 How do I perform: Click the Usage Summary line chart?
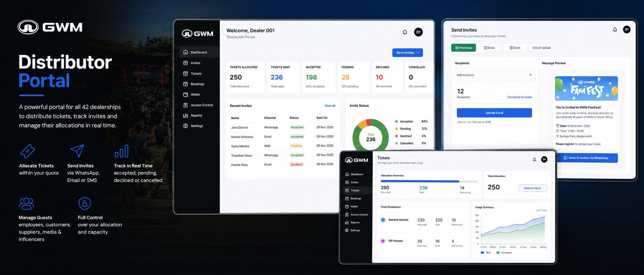pyautogui.click(x=513, y=230)
